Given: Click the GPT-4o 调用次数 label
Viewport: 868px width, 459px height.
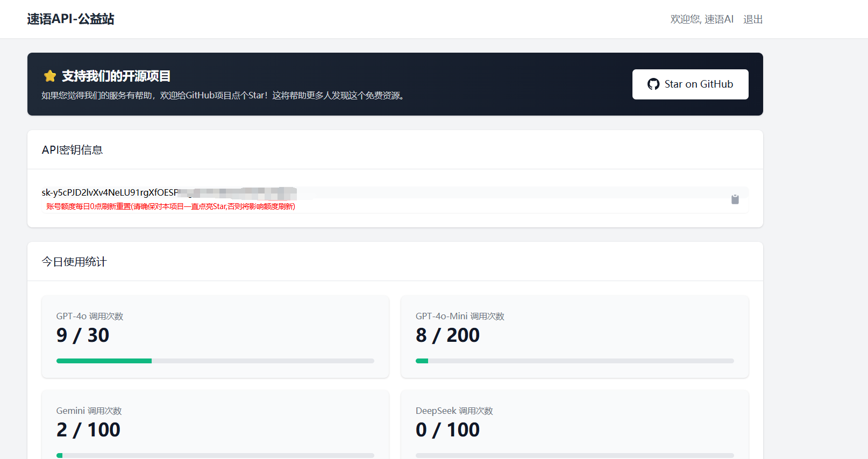Looking at the screenshot, I should pos(90,316).
